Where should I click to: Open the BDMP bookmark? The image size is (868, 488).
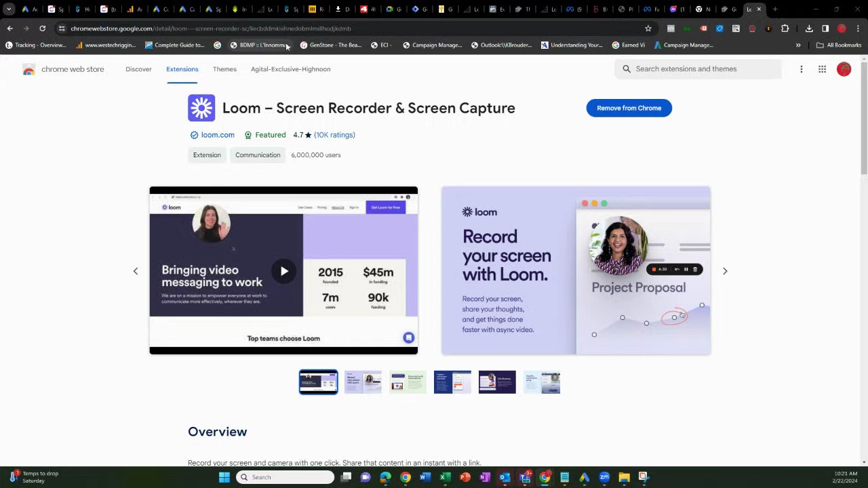coord(258,45)
